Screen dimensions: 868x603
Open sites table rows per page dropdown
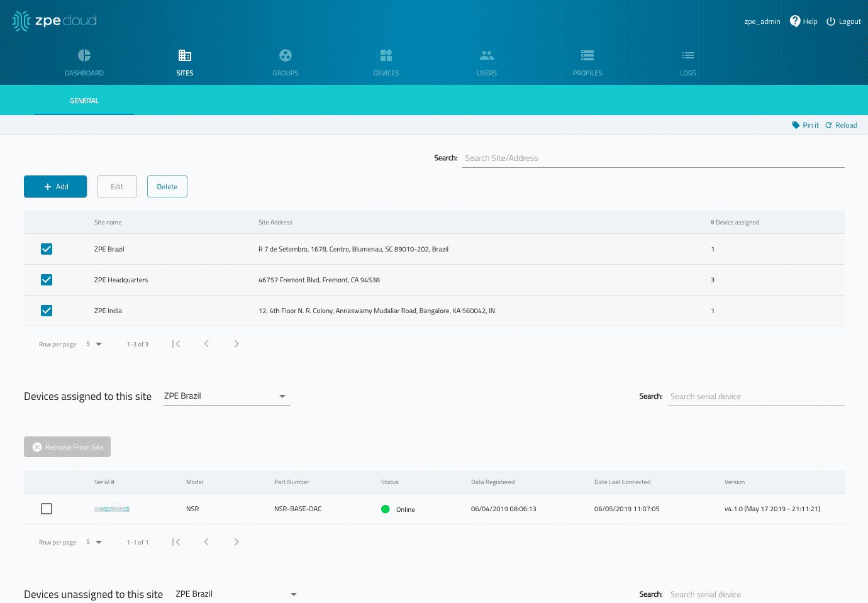coord(94,344)
